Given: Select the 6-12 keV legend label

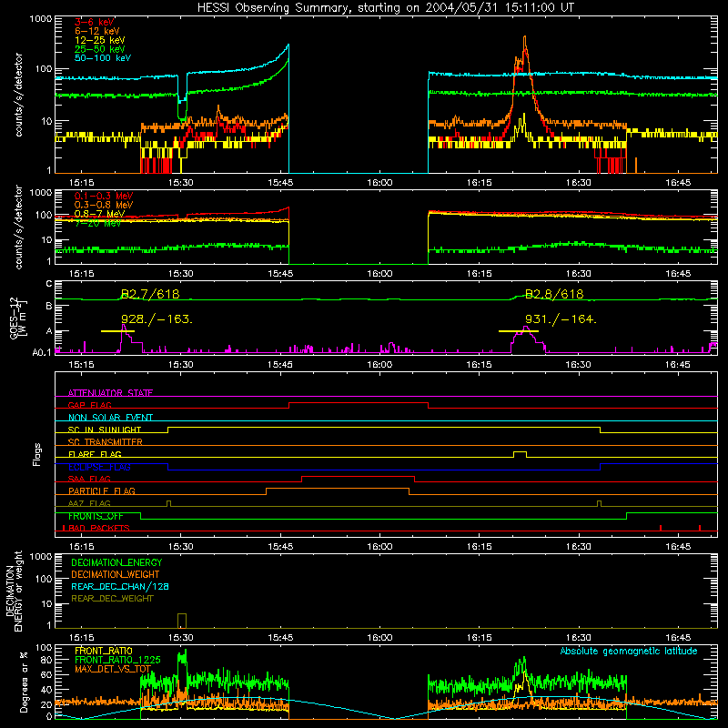Looking at the screenshot, I should tap(97, 31).
